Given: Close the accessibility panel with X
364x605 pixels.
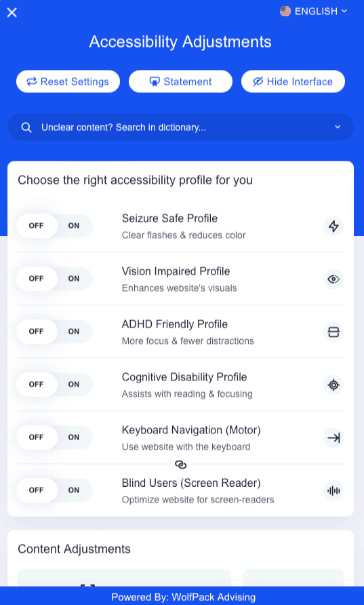Looking at the screenshot, I should click(12, 13).
